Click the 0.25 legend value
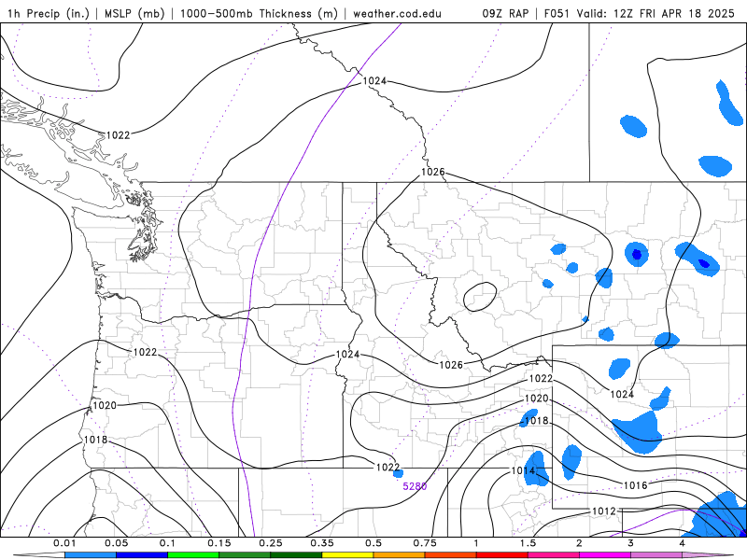747x560 pixels. [271, 543]
